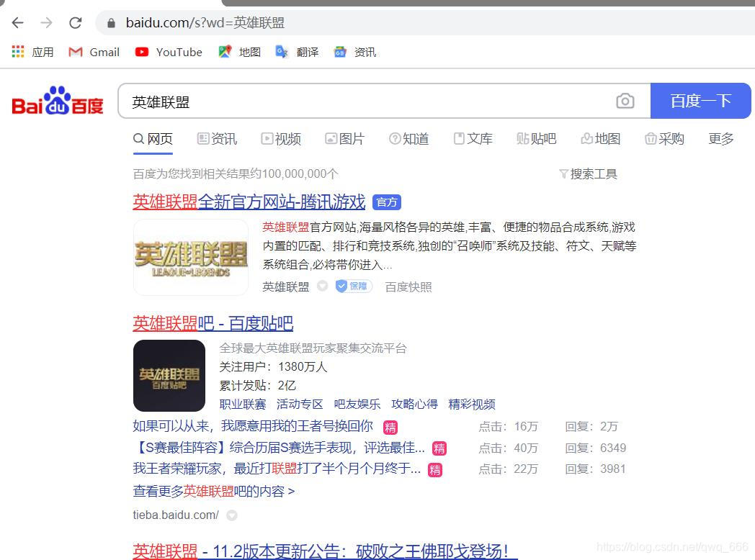
Task: Click the 回复：3981 value
Action: pos(596,469)
